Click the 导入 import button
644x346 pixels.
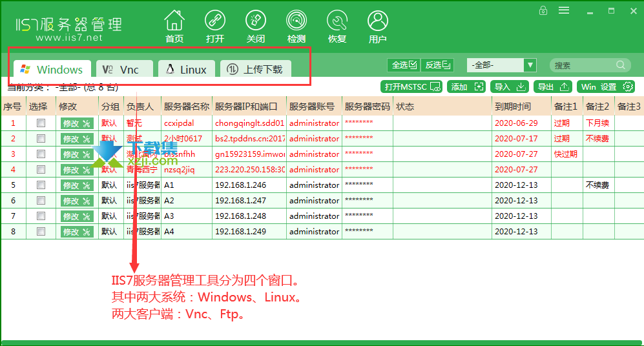point(509,86)
